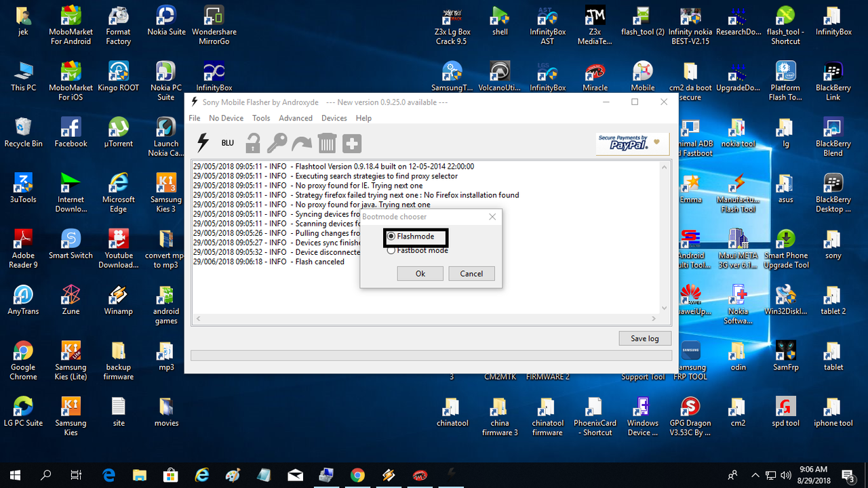Select the BlackBerry Link desktop icon
This screenshot has height=488, width=868.
click(x=833, y=81)
